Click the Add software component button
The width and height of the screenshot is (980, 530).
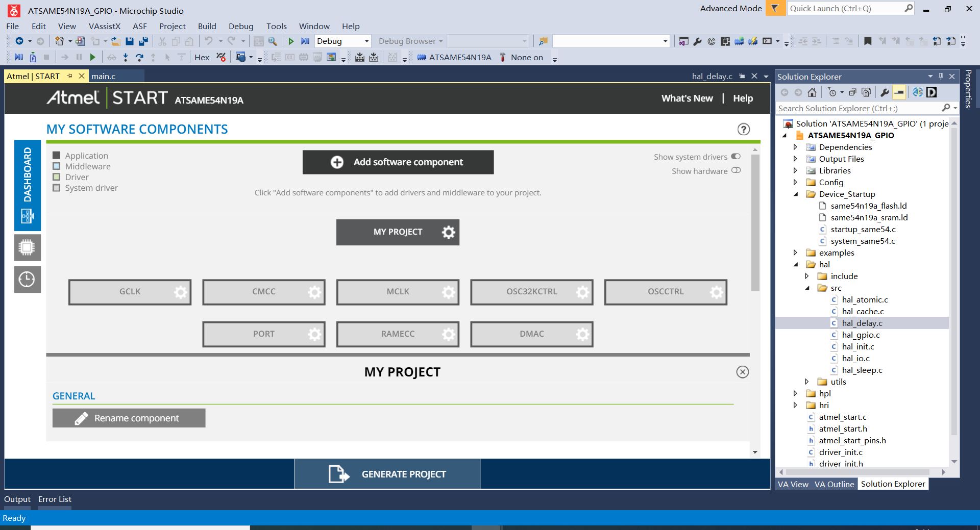398,162
